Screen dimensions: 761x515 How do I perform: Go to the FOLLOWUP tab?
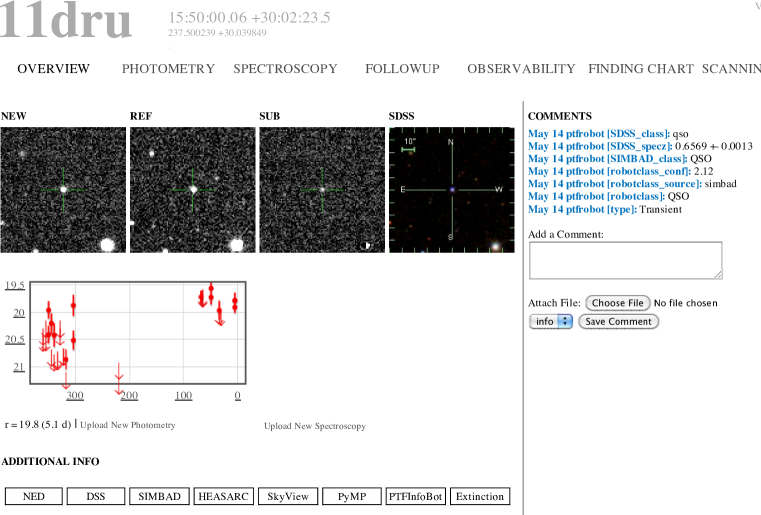click(402, 69)
